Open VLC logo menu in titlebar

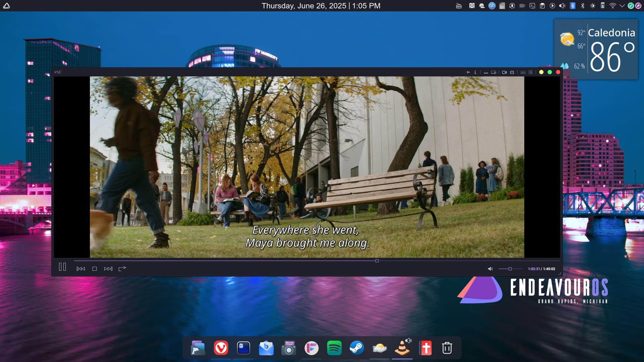pyautogui.click(x=58, y=72)
